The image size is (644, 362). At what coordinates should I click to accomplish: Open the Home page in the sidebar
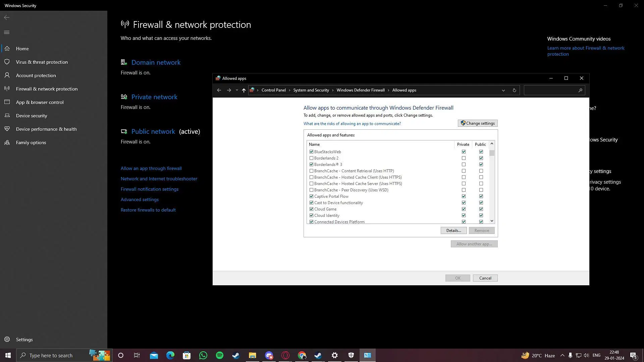pyautogui.click(x=54, y=49)
